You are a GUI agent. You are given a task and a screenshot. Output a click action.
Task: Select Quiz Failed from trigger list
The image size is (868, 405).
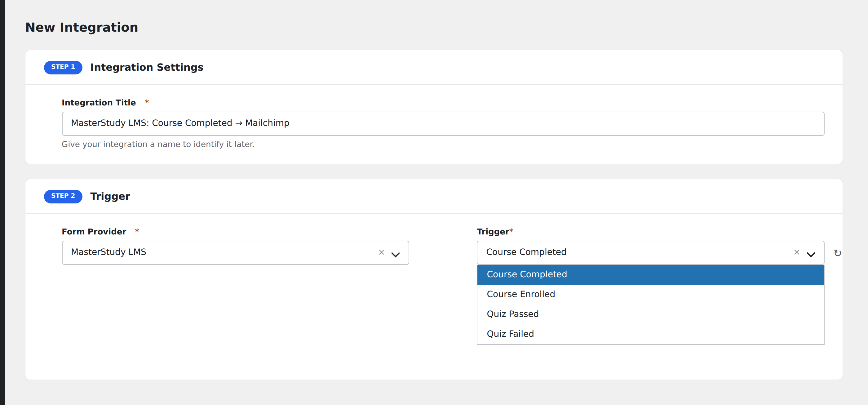[650, 334]
